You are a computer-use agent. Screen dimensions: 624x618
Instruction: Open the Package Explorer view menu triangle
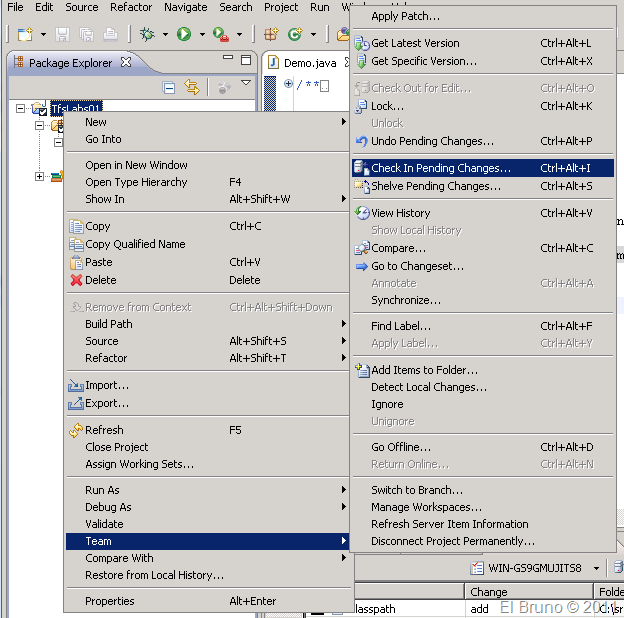(246, 84)
